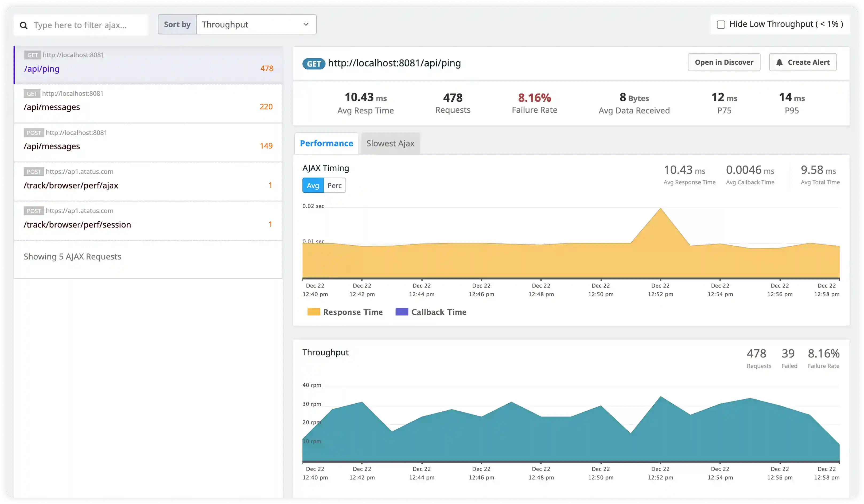Image resolution: width=864 pixels, height=504 pixels.
Task: Click the GET badge beside the ping URL
Action: [x=33, y=55]
